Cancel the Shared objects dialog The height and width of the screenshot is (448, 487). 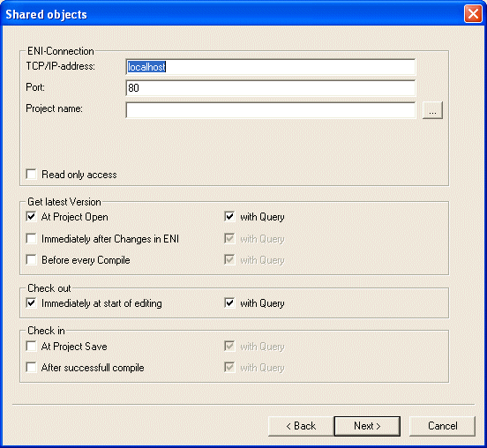coord(443,426)
